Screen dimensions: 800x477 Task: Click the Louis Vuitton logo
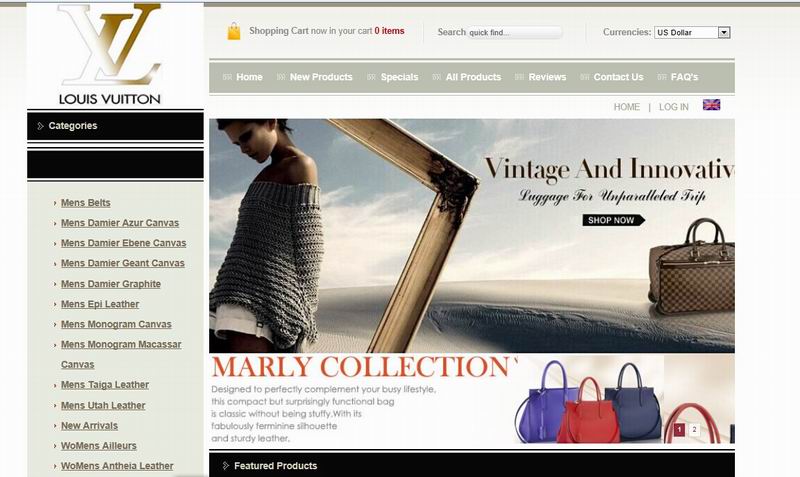point(110,55)
